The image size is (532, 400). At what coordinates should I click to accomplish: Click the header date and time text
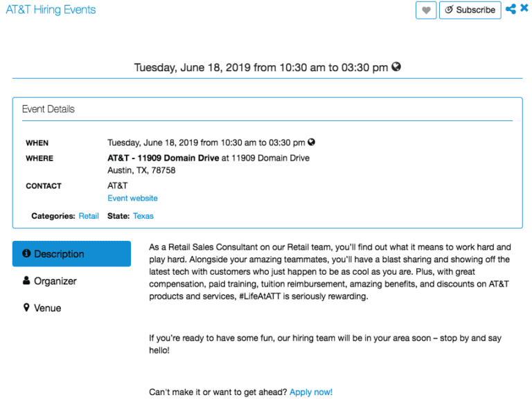pos(261,67)
